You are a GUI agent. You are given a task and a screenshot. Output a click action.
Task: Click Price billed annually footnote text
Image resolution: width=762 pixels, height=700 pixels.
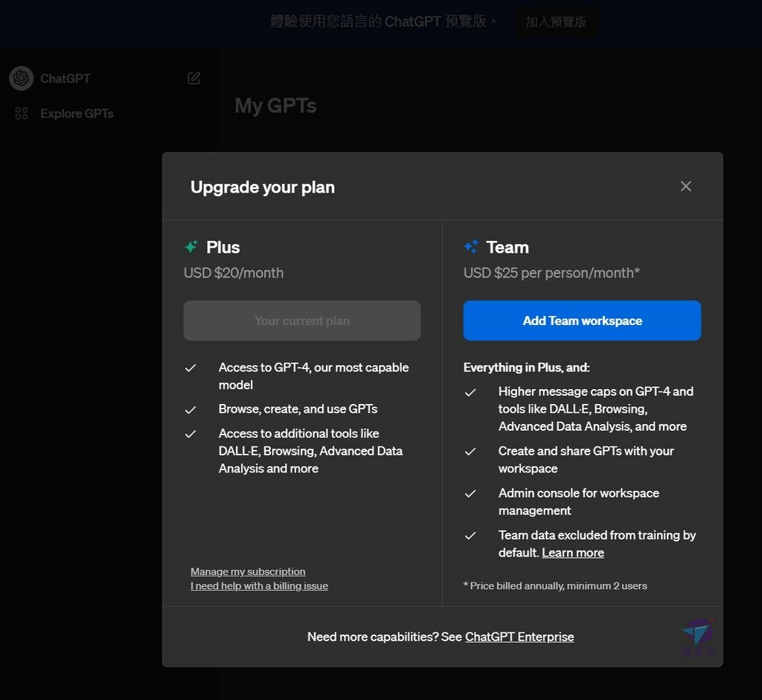click(x=555, y=586)
